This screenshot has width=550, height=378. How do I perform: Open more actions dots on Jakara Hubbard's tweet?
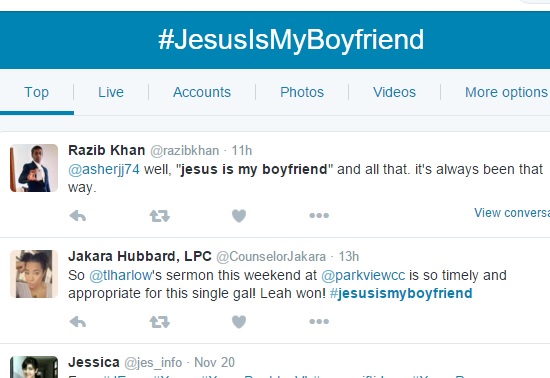point(319,321)
